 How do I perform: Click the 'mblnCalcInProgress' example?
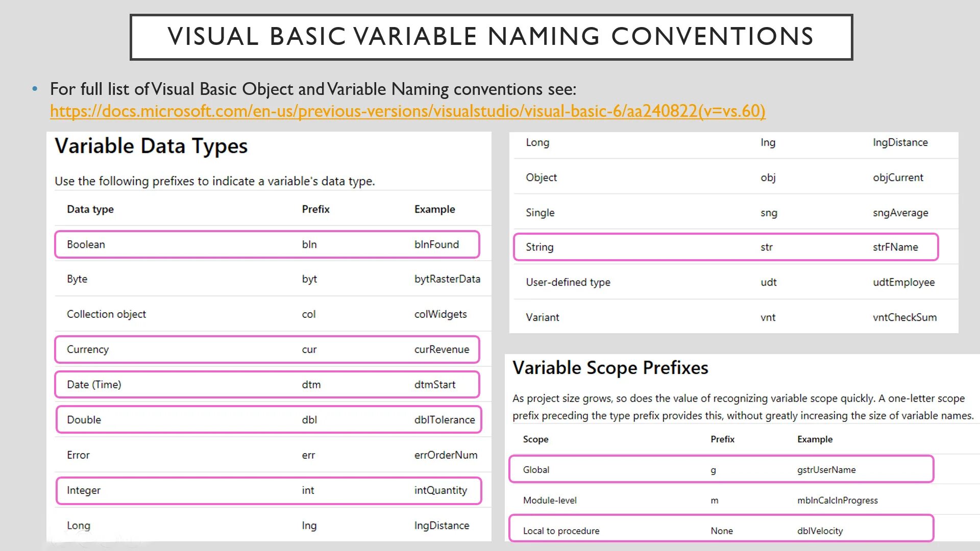click(x=838, y=500)
